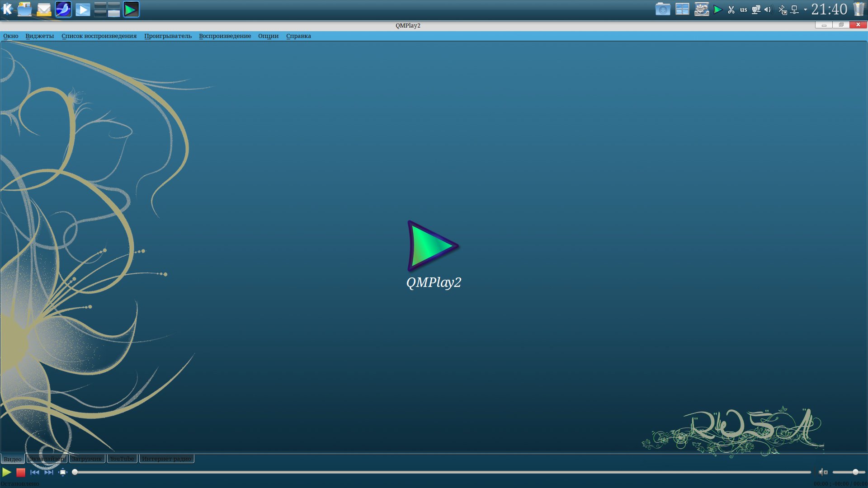Image resolution: width=868 pixels, height=488 pixels.
Task: Adjust the volume slider handle
Action: (855, 472)
